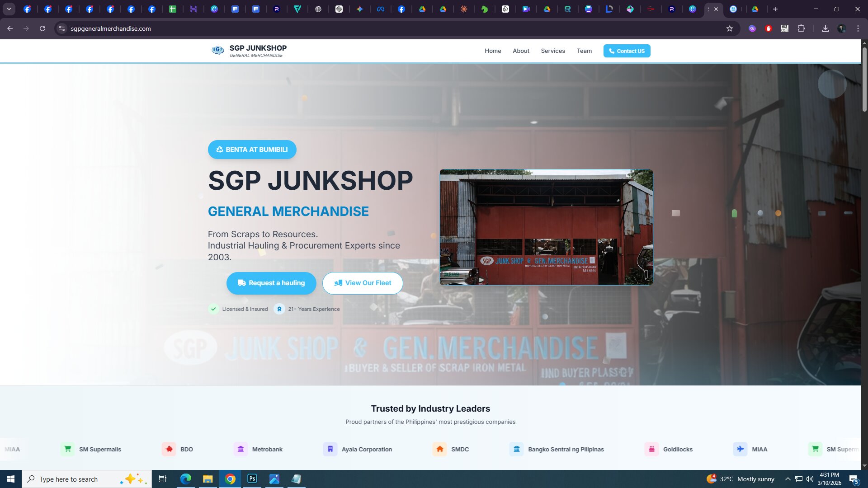
Task: Open the hide-content purple extension icon
Action: tap(752, 28)
